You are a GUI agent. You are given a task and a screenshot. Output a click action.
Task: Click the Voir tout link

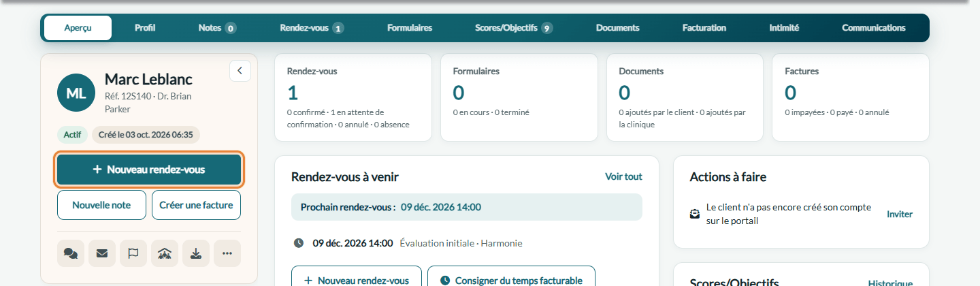[x=623, y=176]
